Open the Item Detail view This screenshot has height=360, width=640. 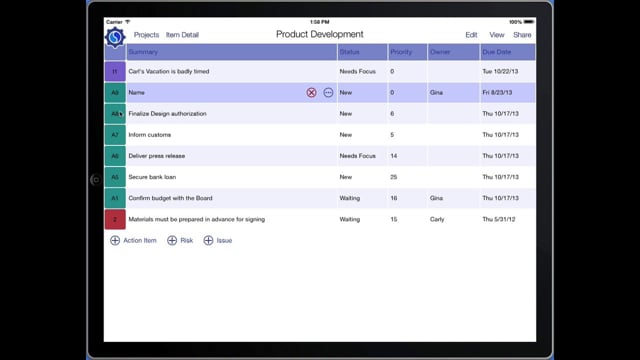182,35
